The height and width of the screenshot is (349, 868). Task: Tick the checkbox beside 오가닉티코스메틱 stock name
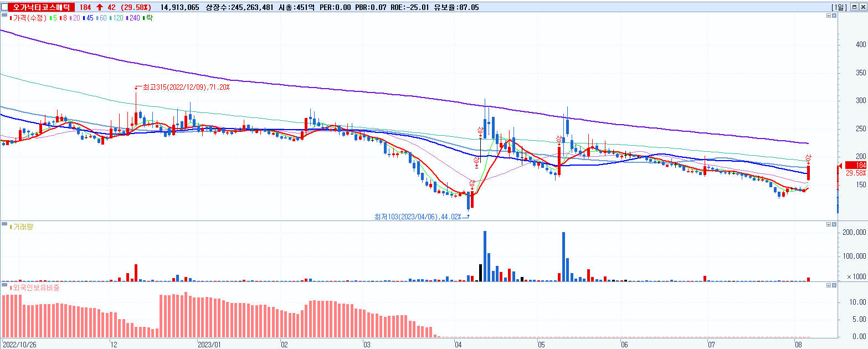pos(3,7)
